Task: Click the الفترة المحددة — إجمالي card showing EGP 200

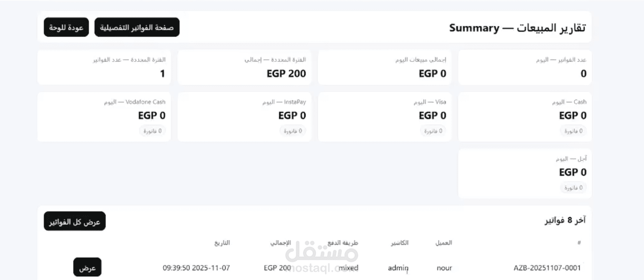Action: point(244,67)
